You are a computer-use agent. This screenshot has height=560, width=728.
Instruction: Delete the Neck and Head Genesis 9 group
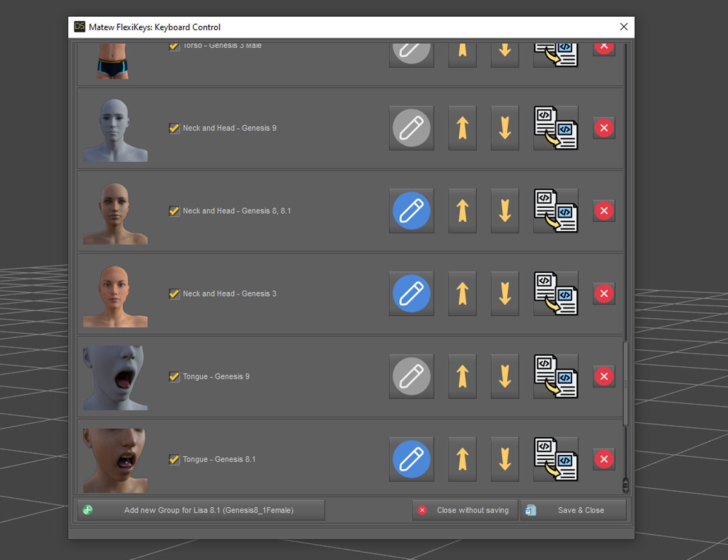pyautogui.click(x=604, y=128)
